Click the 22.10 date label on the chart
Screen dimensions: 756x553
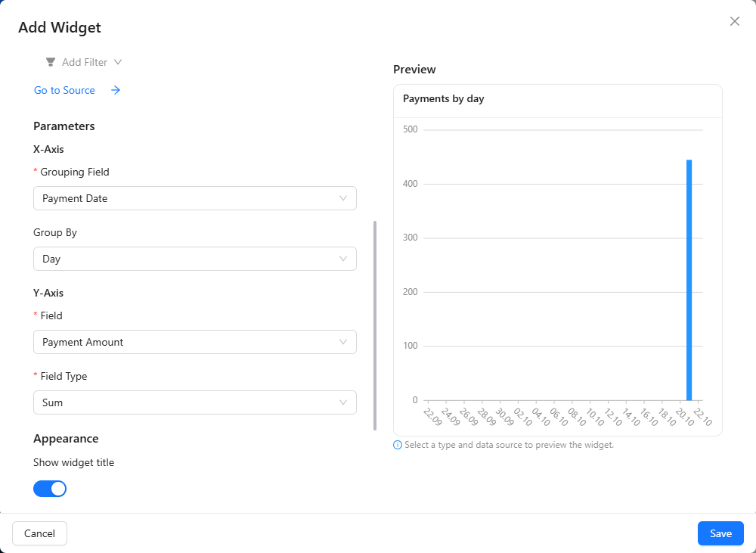point(702,417)
